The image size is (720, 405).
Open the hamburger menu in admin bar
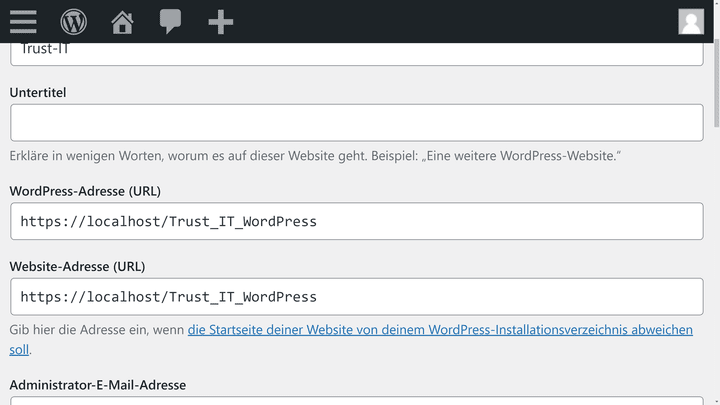tap(23, 22)
